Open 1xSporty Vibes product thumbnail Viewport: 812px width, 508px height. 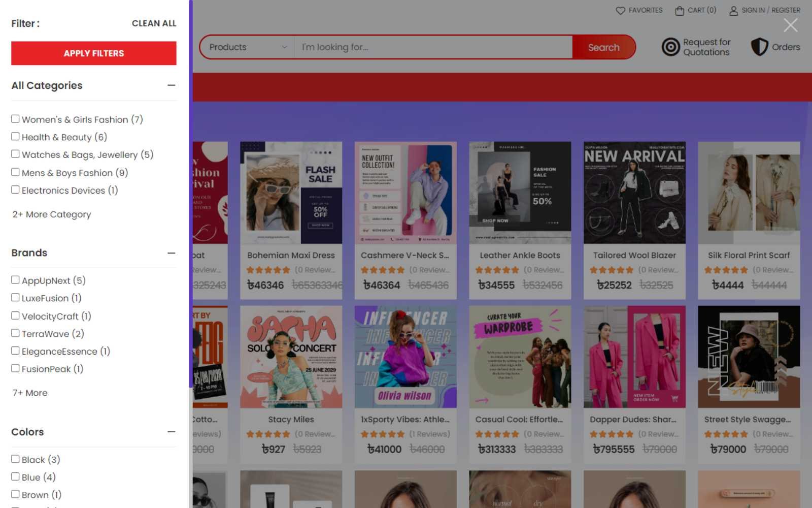[405, 357]
